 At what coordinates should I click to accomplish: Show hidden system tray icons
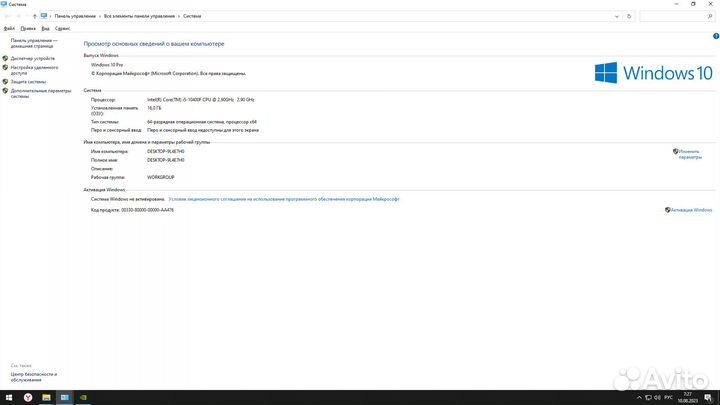coord(639,398)
